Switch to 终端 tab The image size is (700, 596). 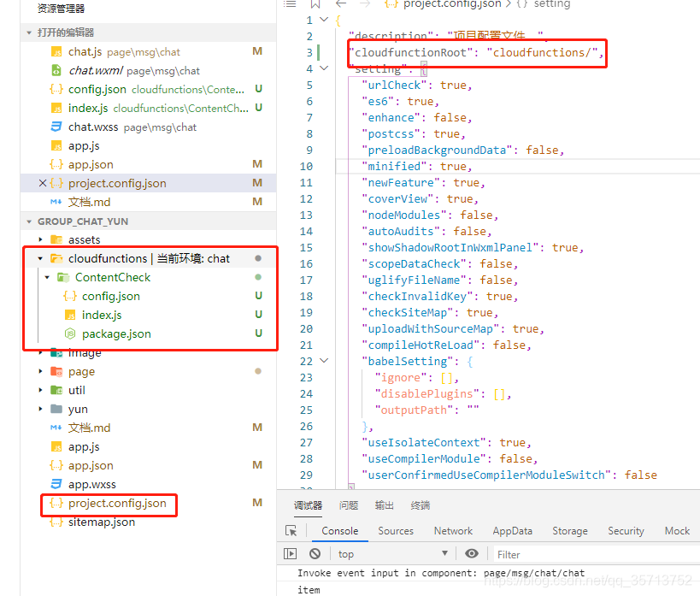(x=421, y=505)
